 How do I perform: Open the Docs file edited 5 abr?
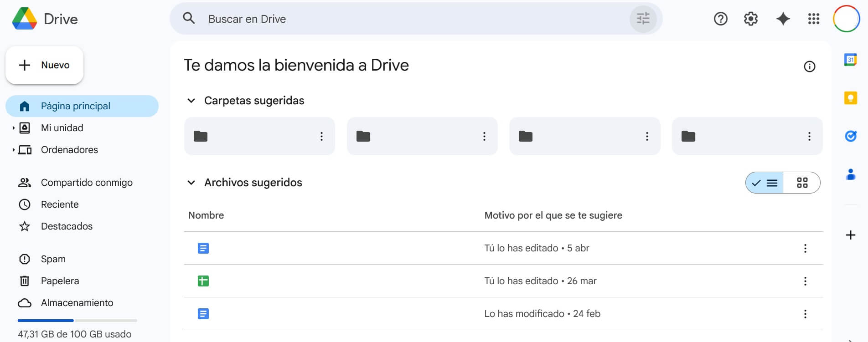[x=203, y=248]
